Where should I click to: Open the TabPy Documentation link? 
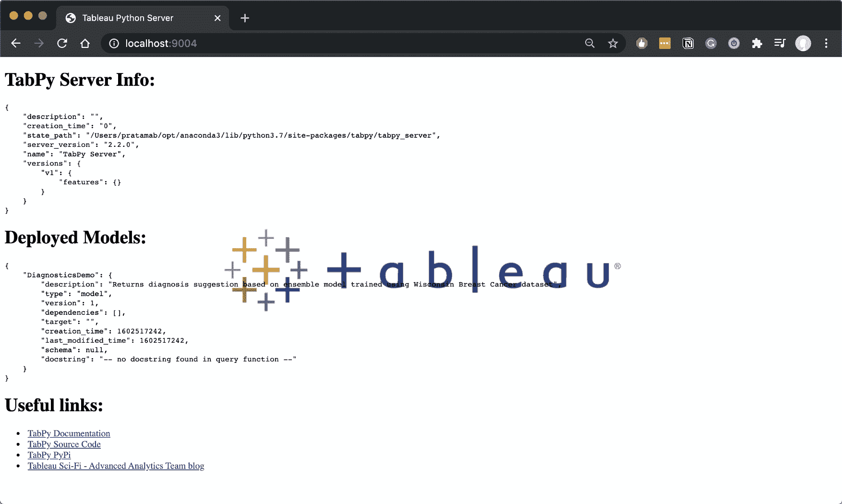(69, 433)
